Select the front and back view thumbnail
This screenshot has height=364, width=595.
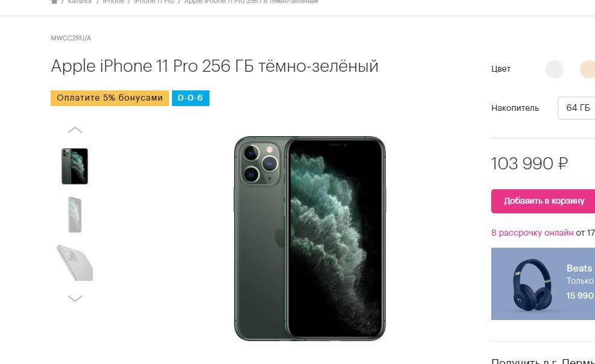tap(75, 166)
